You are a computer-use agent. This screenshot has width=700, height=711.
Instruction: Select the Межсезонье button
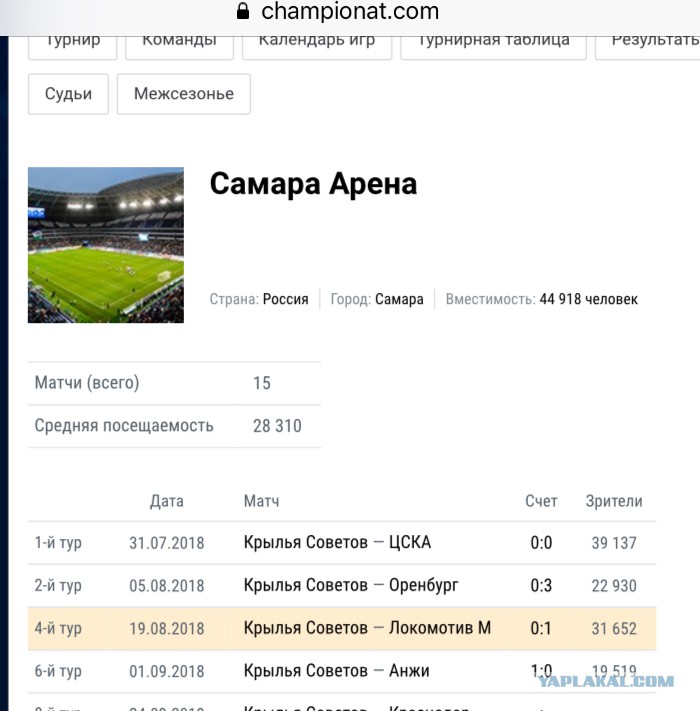pyautogui.click(x=184, y=94)
